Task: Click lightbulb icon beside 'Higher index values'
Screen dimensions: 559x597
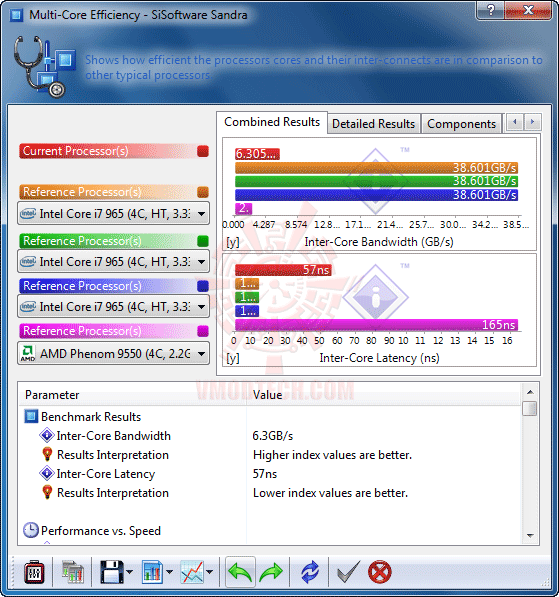Action: tap(47, 454)
